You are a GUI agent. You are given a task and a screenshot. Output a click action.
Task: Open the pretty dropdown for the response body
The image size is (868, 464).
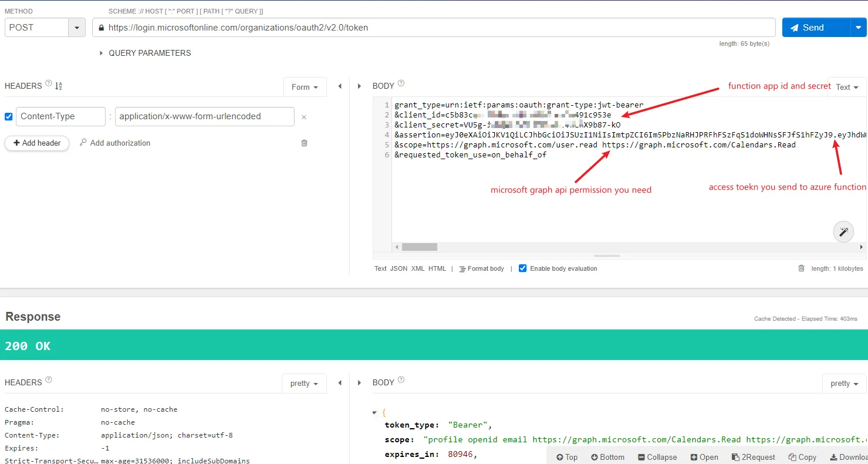point(845,384)
